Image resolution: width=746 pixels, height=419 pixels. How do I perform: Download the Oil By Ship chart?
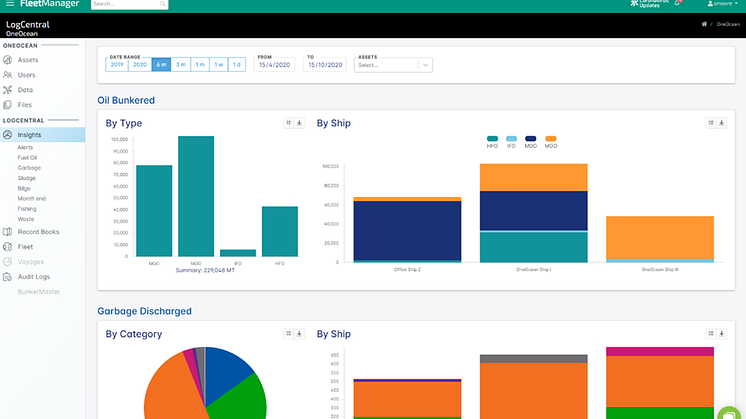point(722,123)
